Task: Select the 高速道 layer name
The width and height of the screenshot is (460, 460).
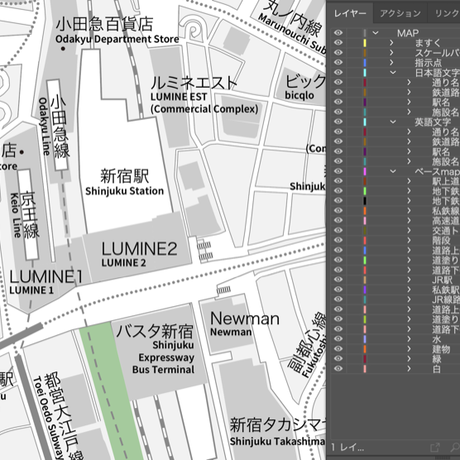Action: 446,220
